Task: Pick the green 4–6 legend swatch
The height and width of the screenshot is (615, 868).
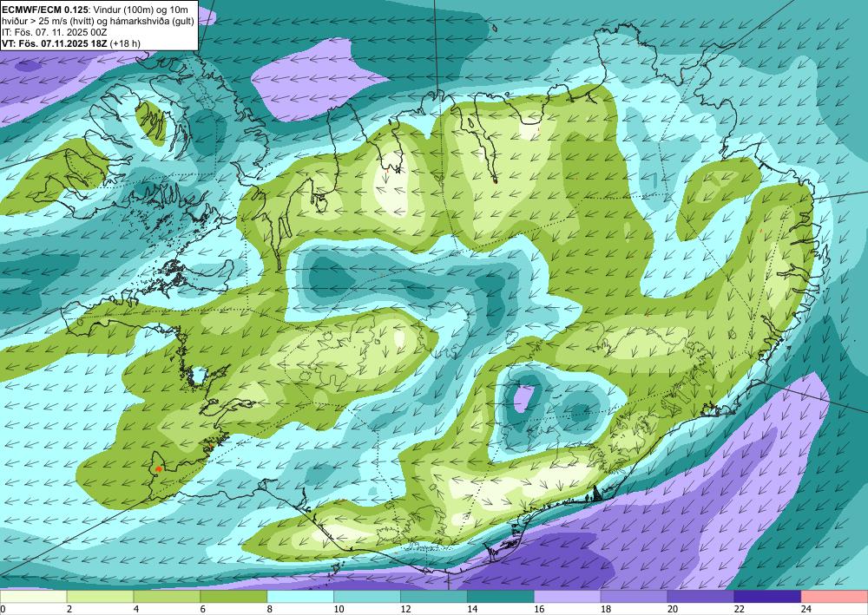Action: (167, 597)
